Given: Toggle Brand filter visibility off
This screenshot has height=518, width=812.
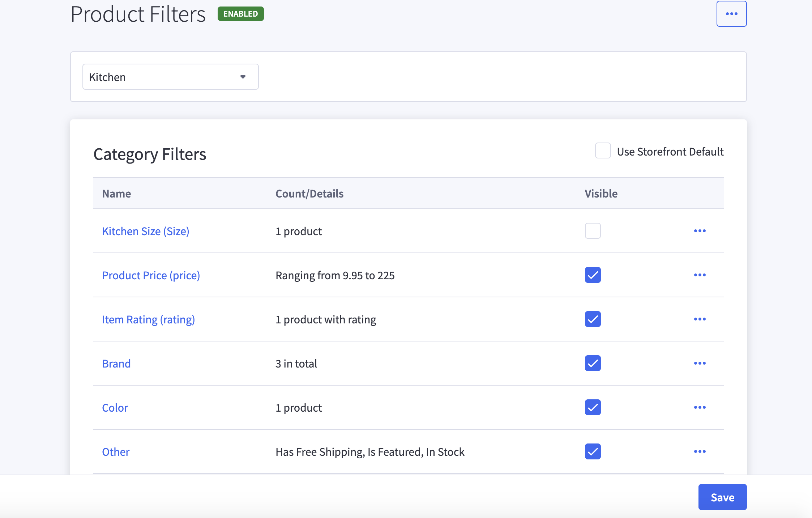Looking at the screenshot, I should click(592, 363).
